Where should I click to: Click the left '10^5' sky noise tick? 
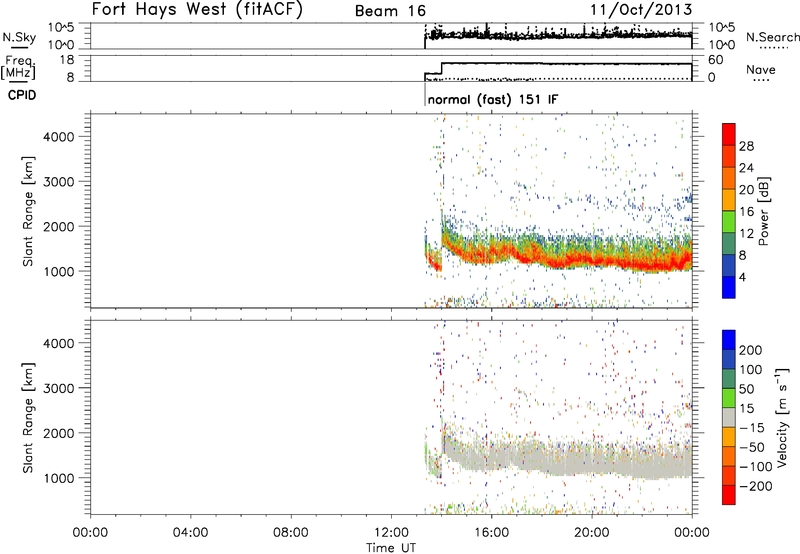click(x=61, y=27)
